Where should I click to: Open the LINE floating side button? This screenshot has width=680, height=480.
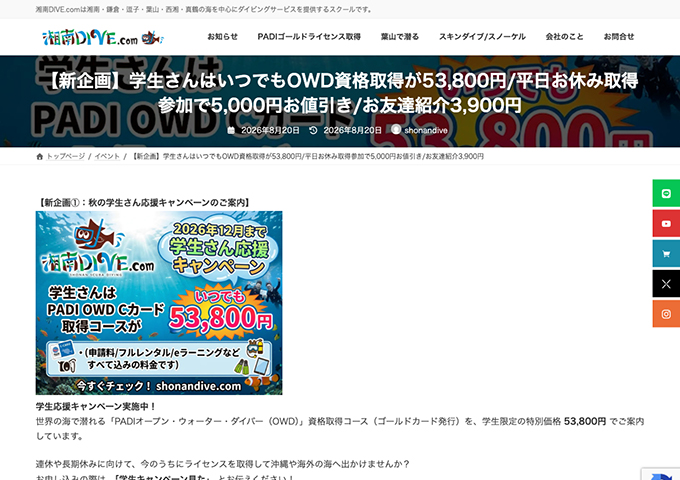(x=666, y=193)
